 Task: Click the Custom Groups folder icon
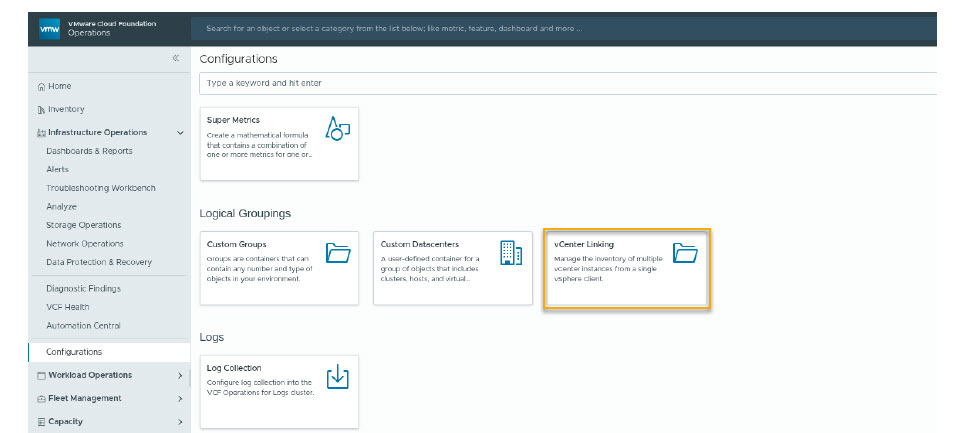337,253
